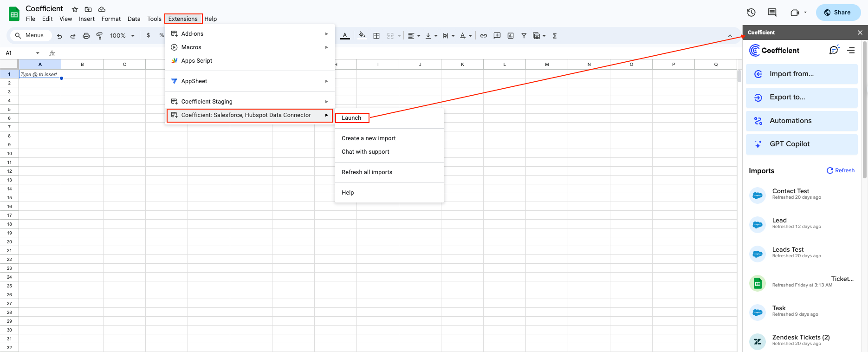Star the Coefficient spreadsheet
This screenshot has width=868, height=352.
coord(75,9)
